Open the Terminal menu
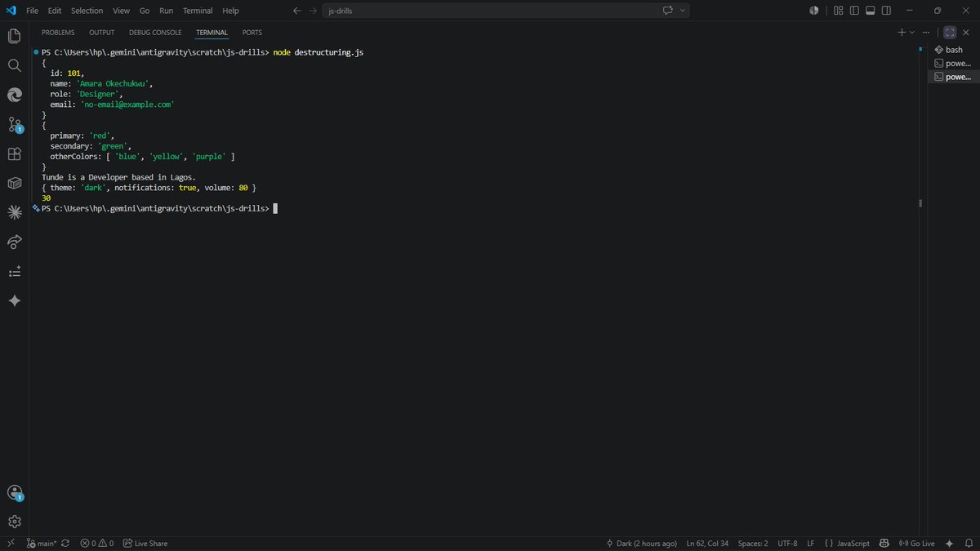The width and height of the screenshot is (980, 551). pyautogui.click(x=198, y=11)
